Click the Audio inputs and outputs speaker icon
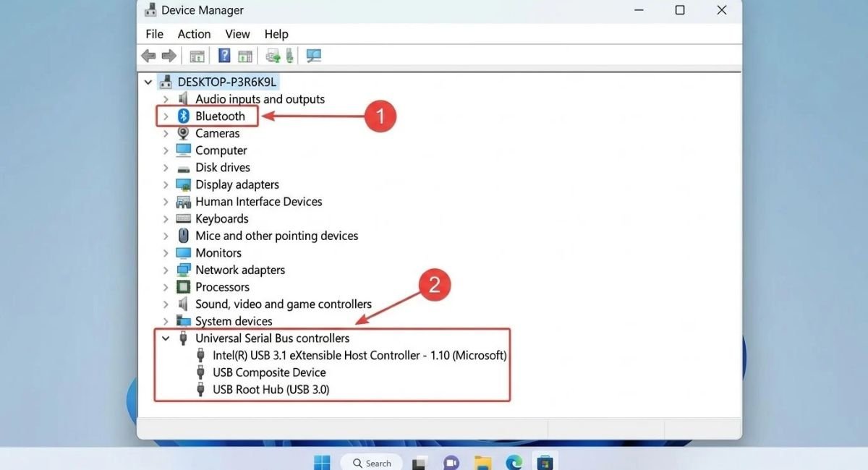868x470 pixels. (x=183, y=99)
